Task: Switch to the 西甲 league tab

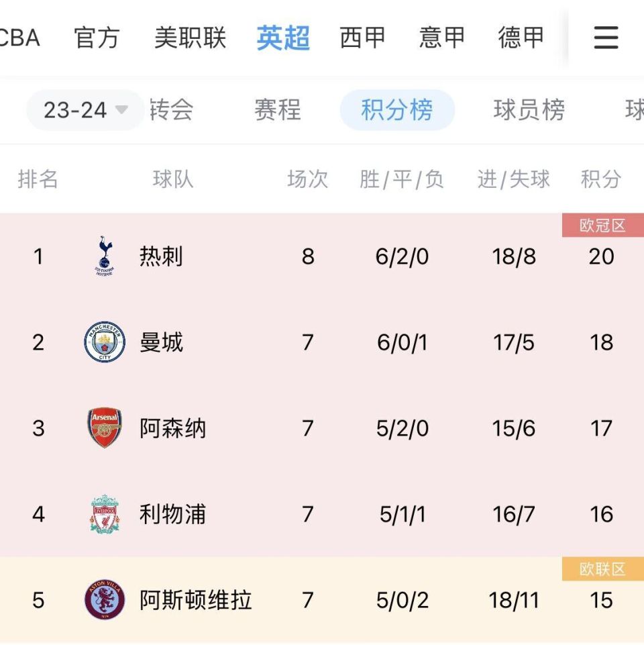Action: tap(363, 38)
